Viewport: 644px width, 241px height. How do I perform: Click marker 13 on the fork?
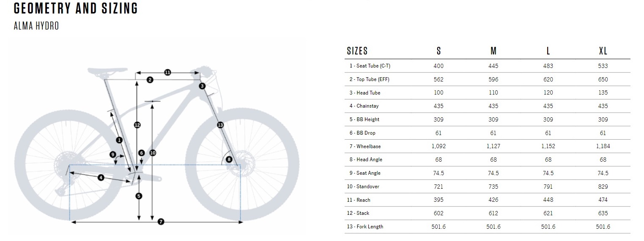click(220, 125)
